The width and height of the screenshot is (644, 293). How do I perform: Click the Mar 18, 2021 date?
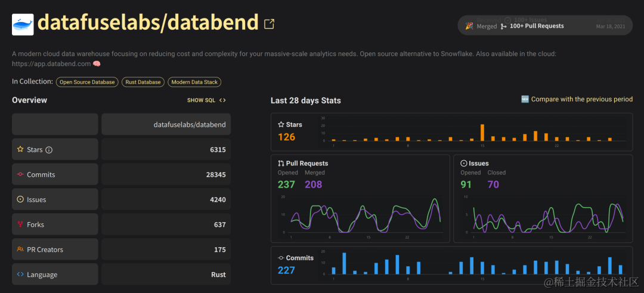(611, 27)
